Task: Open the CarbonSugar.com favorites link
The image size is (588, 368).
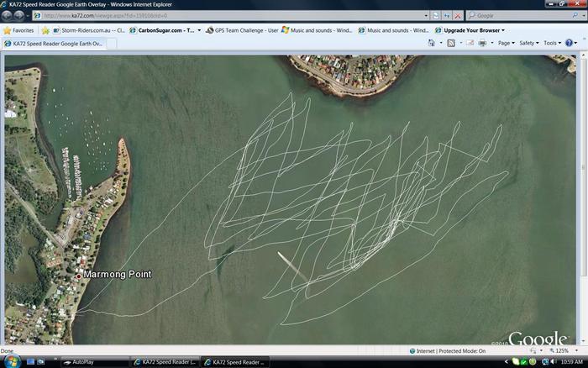Action: tap(165, 29)
